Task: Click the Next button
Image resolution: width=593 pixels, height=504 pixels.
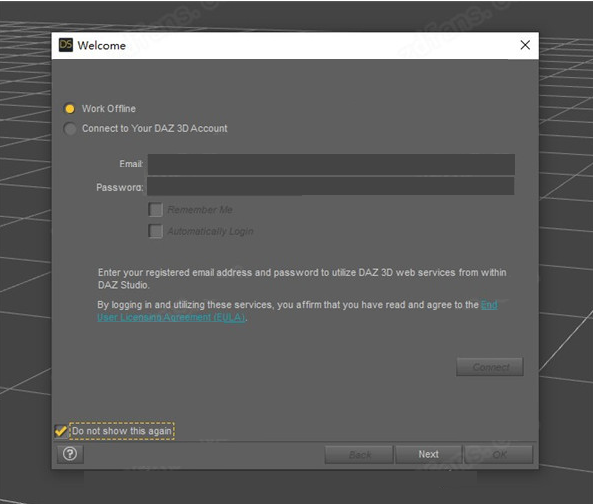Action: click(428, 454)
